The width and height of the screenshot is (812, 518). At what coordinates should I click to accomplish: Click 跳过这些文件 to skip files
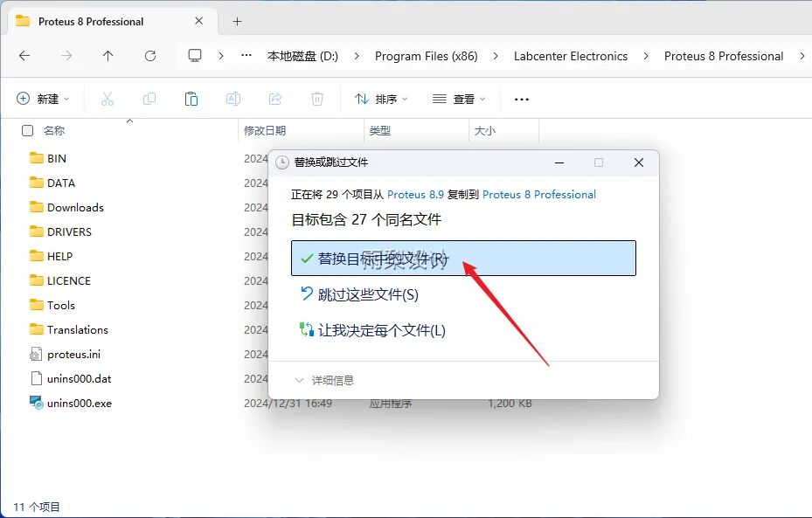[x=367, y=295]
